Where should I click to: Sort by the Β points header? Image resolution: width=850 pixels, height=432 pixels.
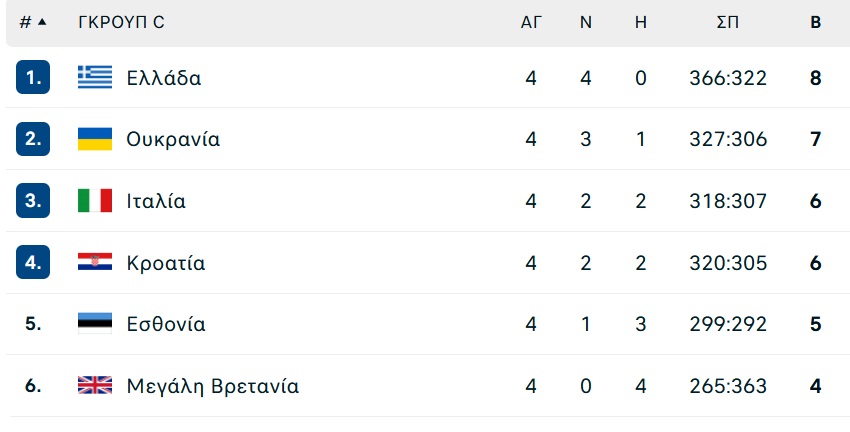point(815,22)
